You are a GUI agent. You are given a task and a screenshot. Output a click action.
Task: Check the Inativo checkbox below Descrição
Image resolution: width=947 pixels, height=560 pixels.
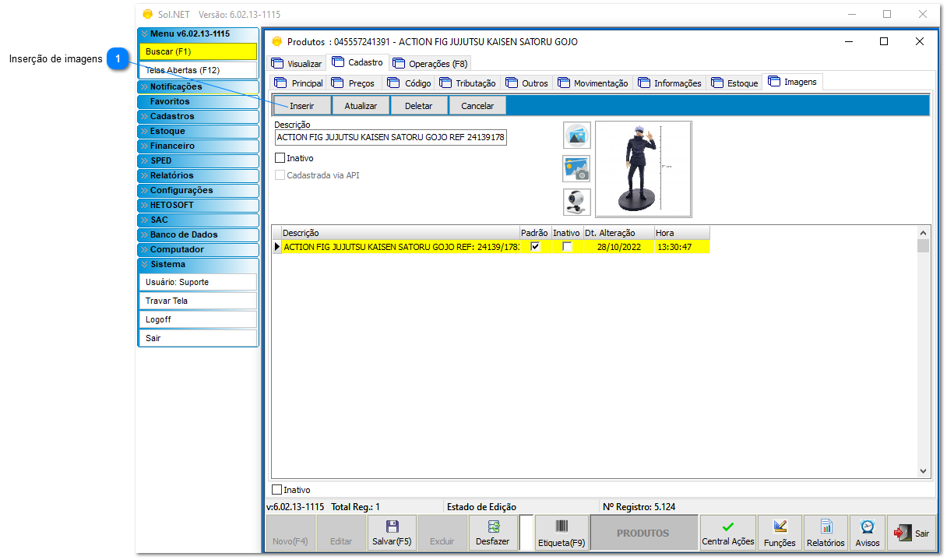(279, 157)
